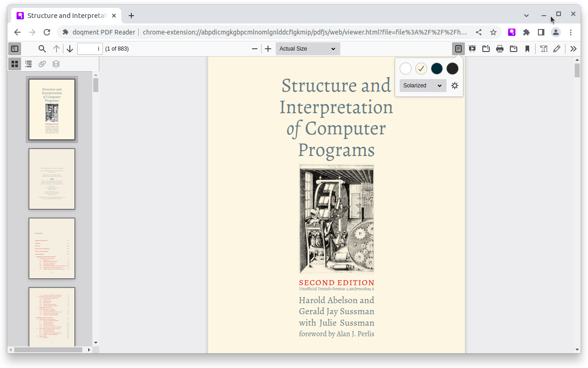Select the text annotation tool

coord(544,49)
